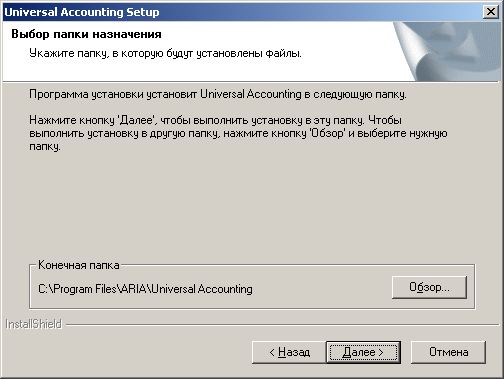Select the C:\Program Files\ARIA destination path text
The width and height of the screenshot is (504, 379).
coord(145,289)
